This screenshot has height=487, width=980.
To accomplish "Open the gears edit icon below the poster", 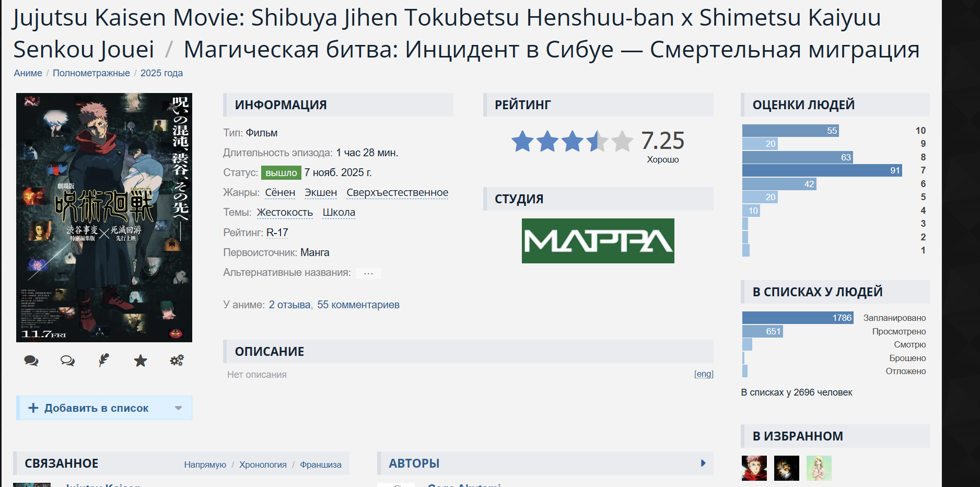I will [x=177, y=360].
